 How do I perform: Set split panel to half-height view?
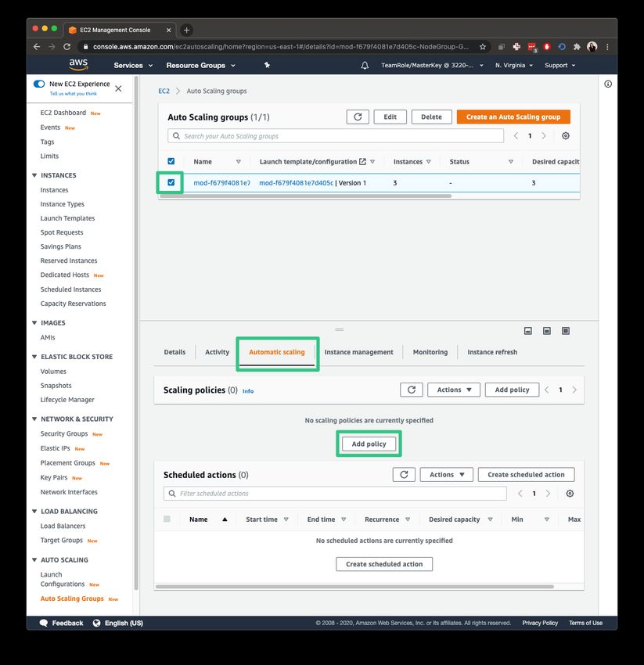click(x=547, y=331)
